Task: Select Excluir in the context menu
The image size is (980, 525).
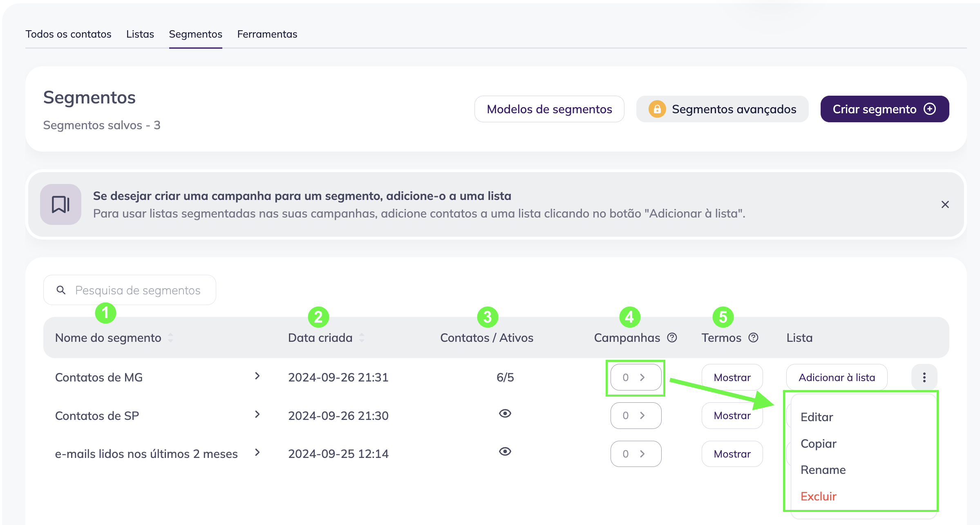Action: [x=818, y=496]
